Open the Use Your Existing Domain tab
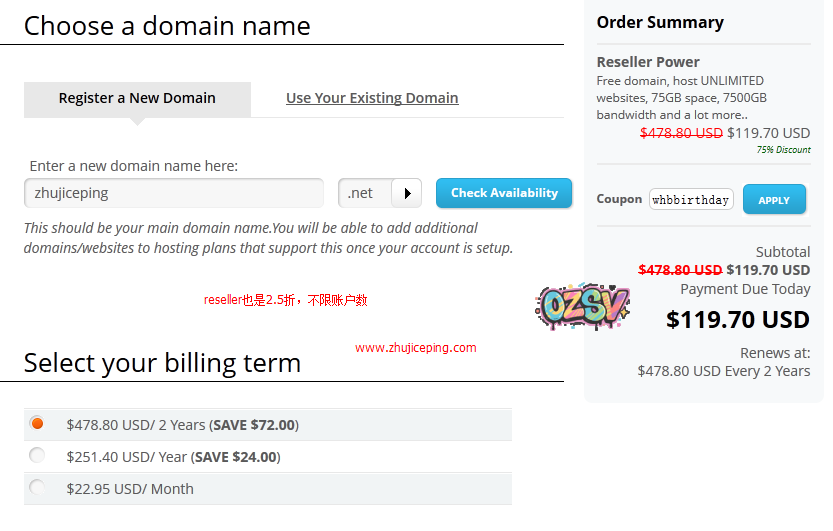The height and width of the screenshot is (531, 833). 372,98
